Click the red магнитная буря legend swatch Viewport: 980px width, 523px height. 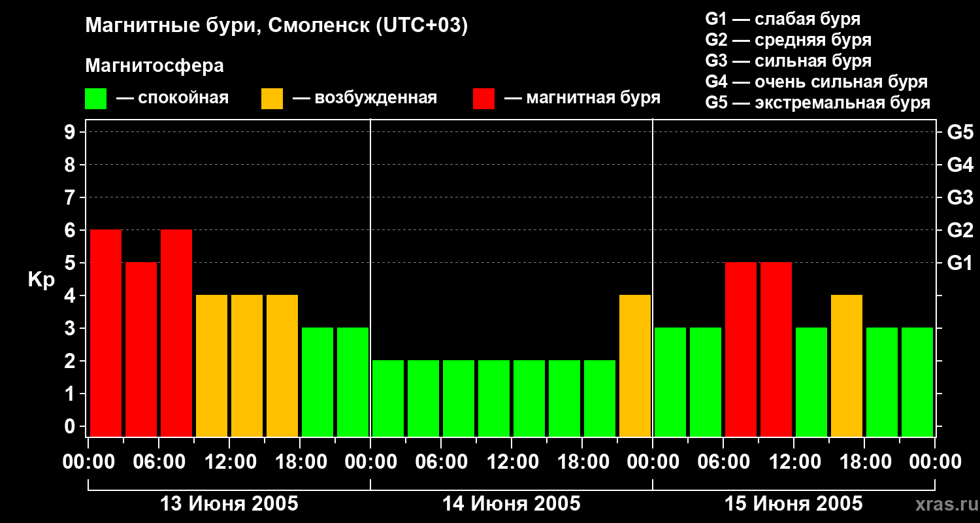[x=483, y=99]
